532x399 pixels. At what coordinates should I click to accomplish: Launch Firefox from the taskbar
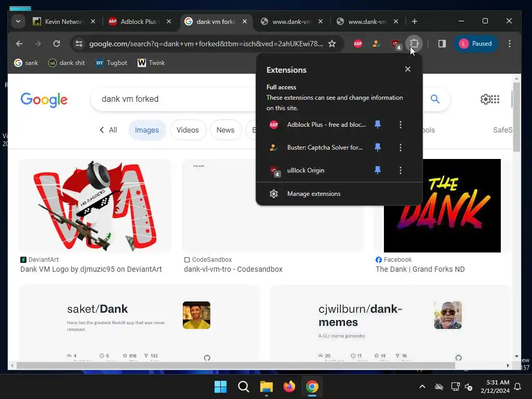tap(289, 387)
